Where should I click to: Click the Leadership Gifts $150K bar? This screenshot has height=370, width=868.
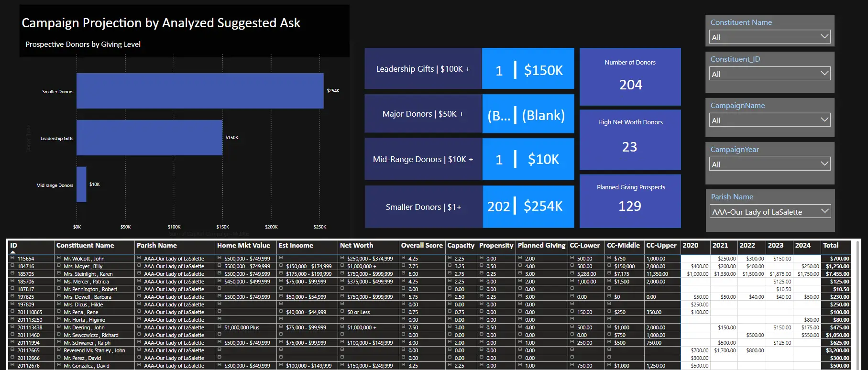pos(149,138)
